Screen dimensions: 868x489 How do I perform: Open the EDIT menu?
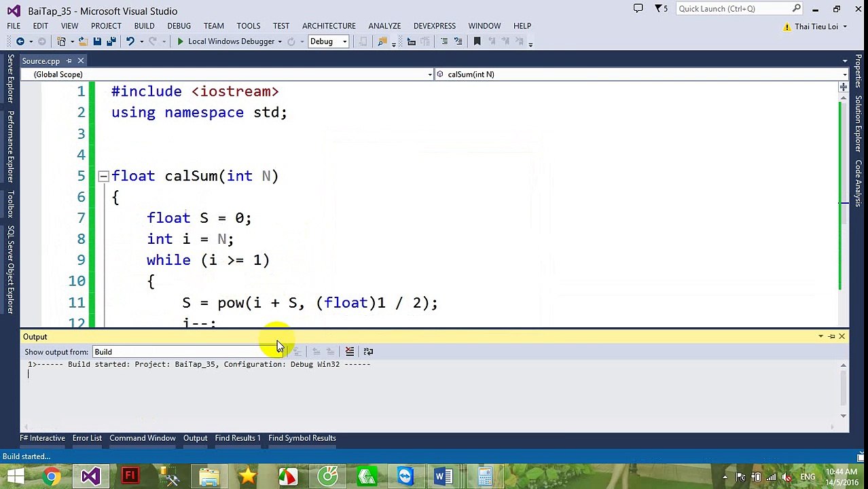tap(41, 26)
